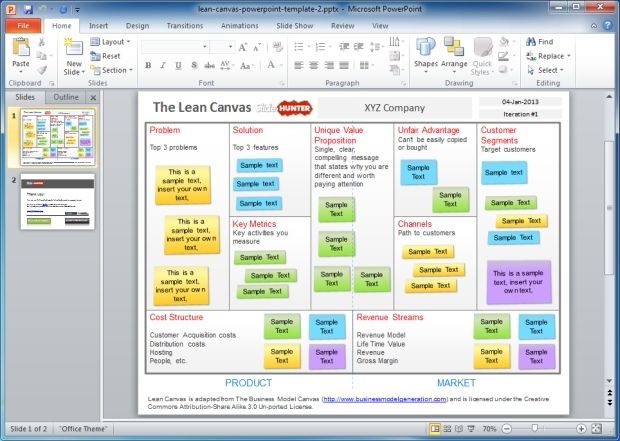Switch to Normal view in status bar
Viewport: 620px width, 441px height.
(x=435, y=429)
